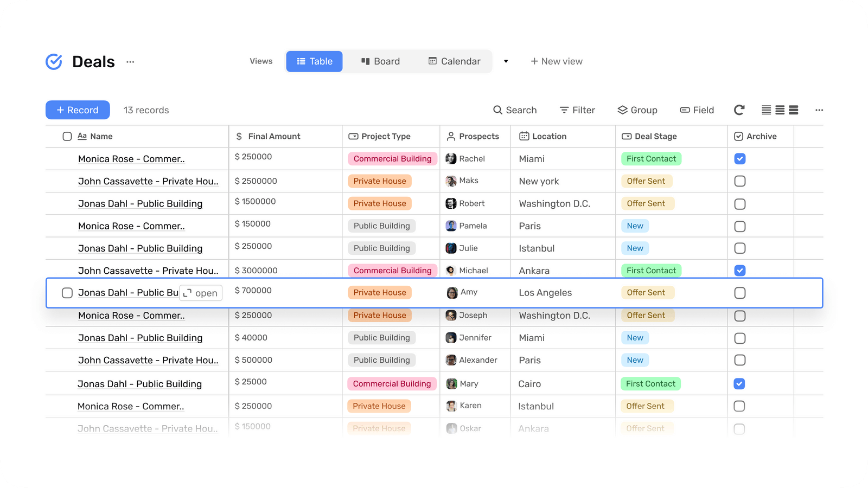Screen dimensions: 868x488
Task: Open the selected Jonas Dahl record via open button
Action: pos(201,293)
